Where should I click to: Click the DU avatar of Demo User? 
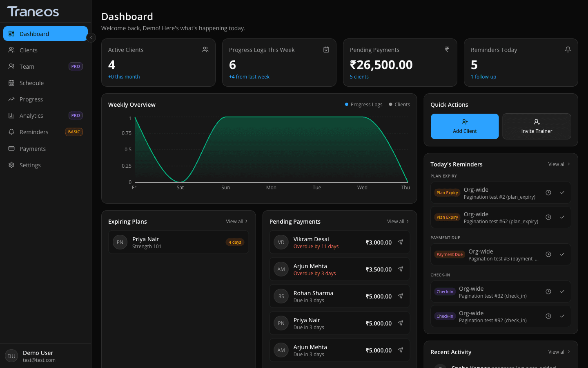pyautogui.click(x=11, y=356)
